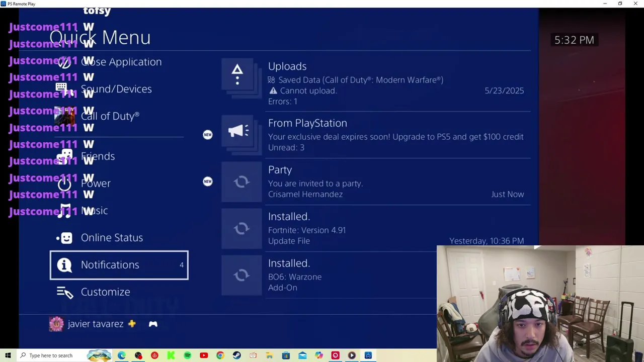Image resolution: width=644 pixels, height=362 pixels.
Task: Click the NEW badge beside Party
Action: (x=208, y=182)
